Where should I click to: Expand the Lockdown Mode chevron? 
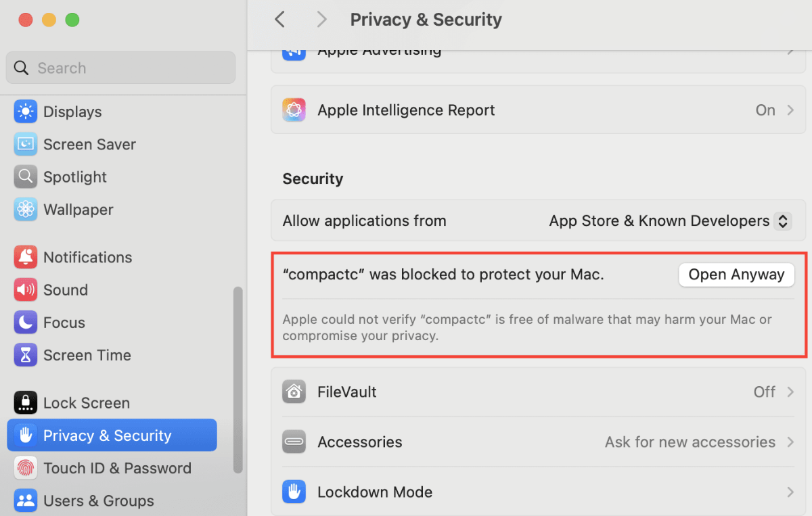tap(790, 492)
